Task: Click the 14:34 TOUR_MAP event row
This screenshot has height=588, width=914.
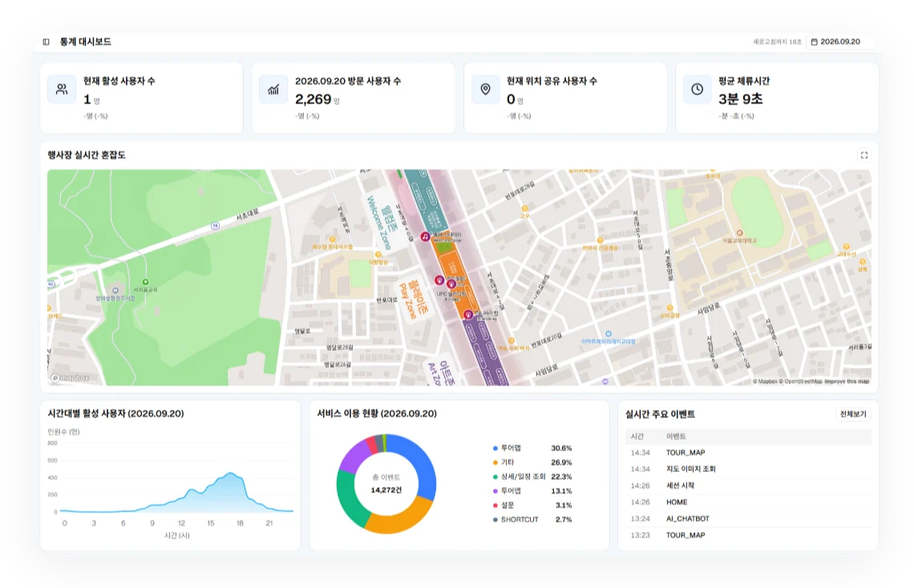Action: pos(748,453)
